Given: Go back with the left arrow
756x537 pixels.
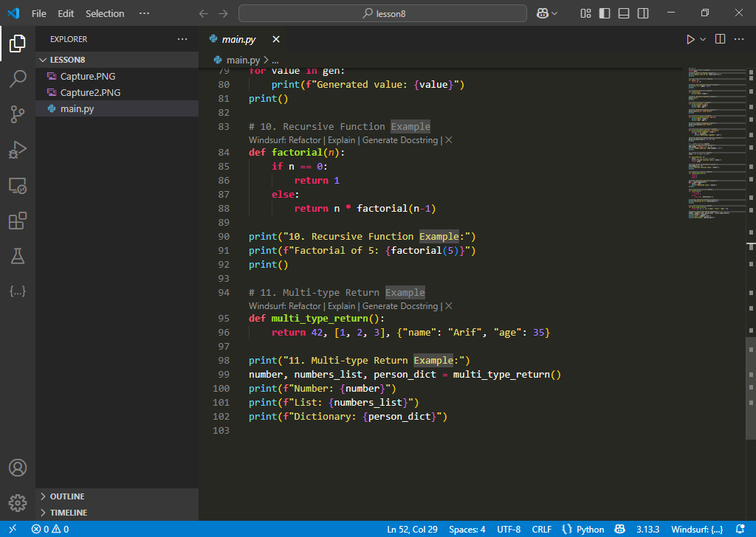Looking at the screenshot, I should point(204,13).
